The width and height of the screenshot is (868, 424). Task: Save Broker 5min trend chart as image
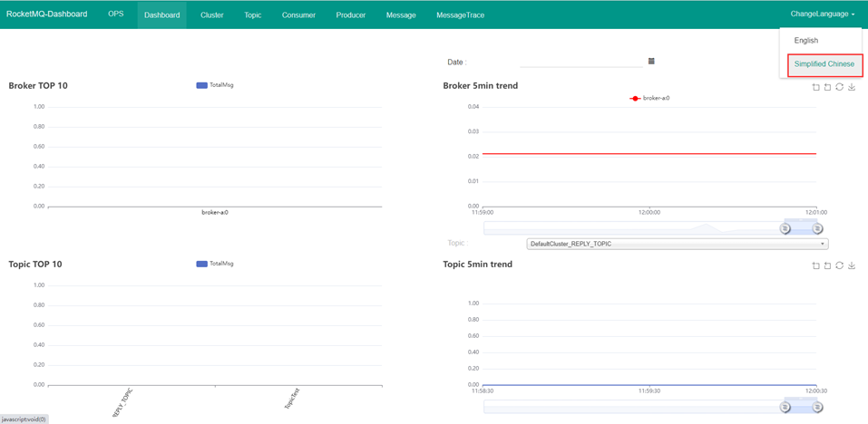point(852,87)
